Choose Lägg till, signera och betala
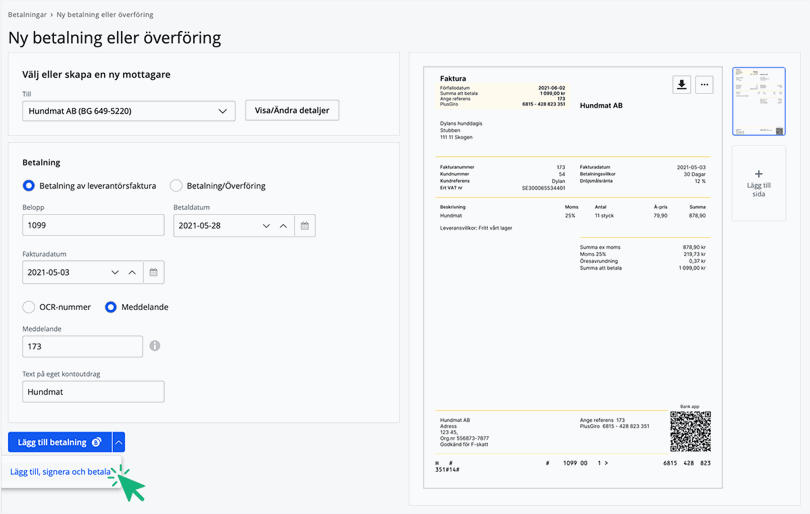 (60, 472)
